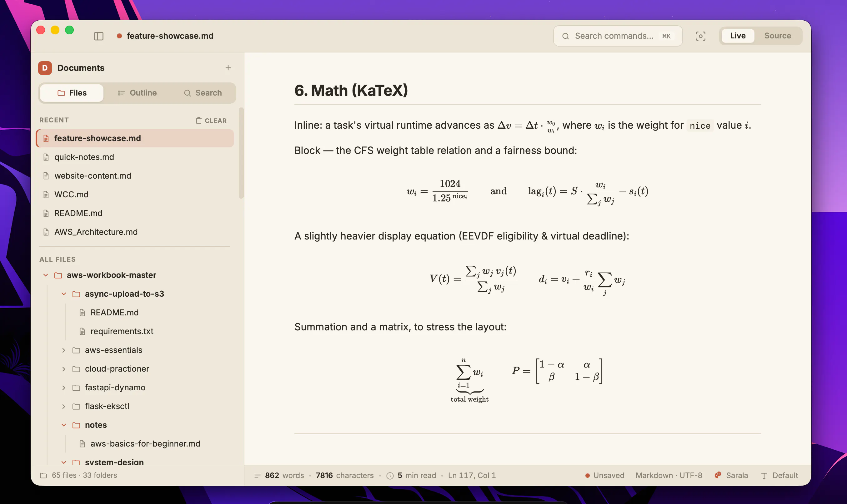Open feature-showcase.md in the recent list
847x504 pixels.
click(x=135, y=138)
